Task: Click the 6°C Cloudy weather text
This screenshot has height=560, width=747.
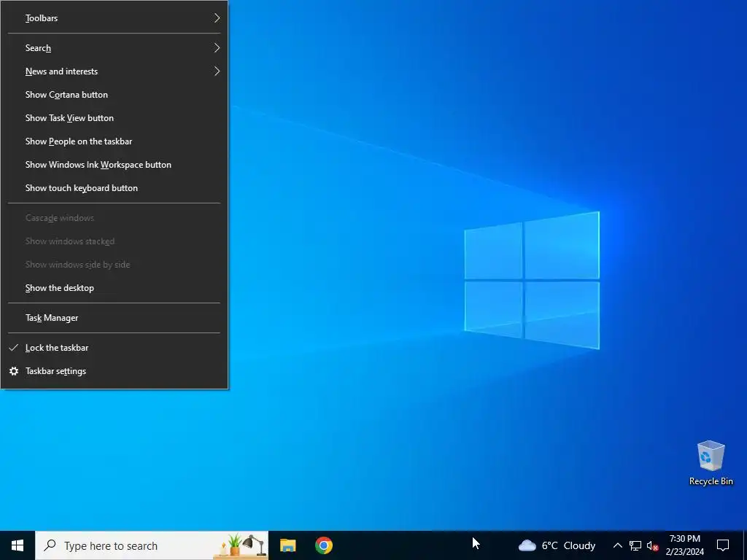Action: 568,545
